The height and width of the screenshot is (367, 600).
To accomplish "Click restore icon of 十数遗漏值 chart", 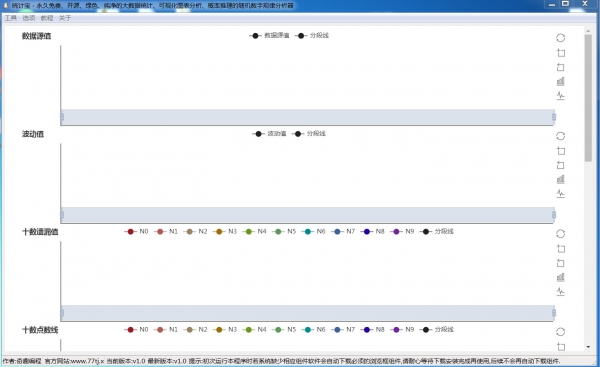I will (x=561, y=234).
